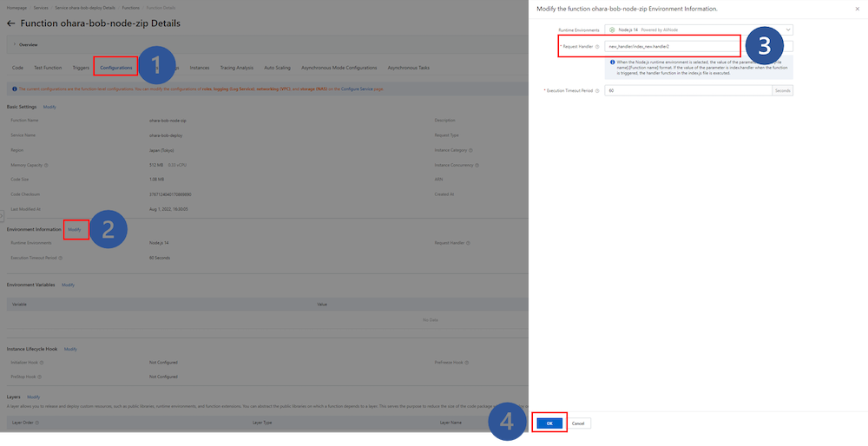
Task: Click help icon beside Execution Timeout Period field label
Action: (x=597, y=90)
